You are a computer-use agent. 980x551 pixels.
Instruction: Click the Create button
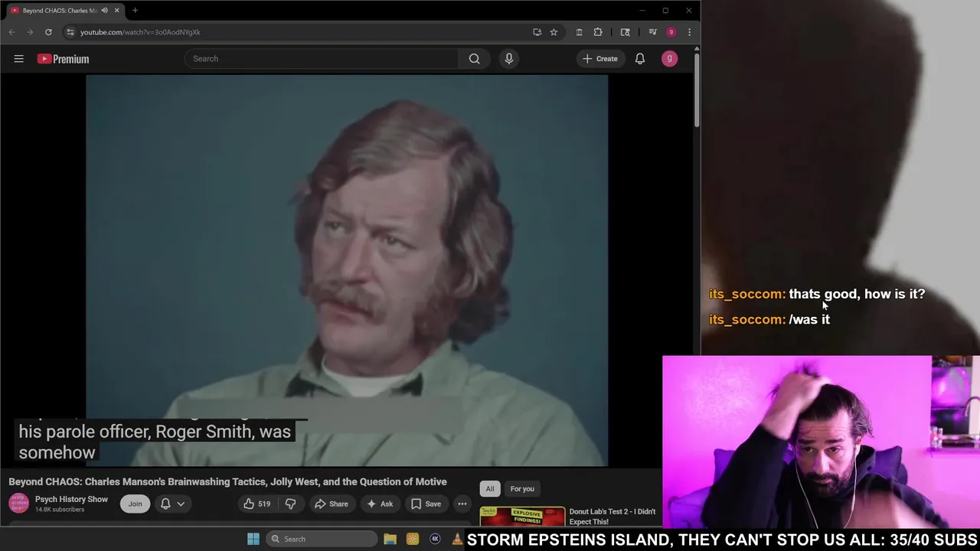pyautogui.click(x=599, y=59)
